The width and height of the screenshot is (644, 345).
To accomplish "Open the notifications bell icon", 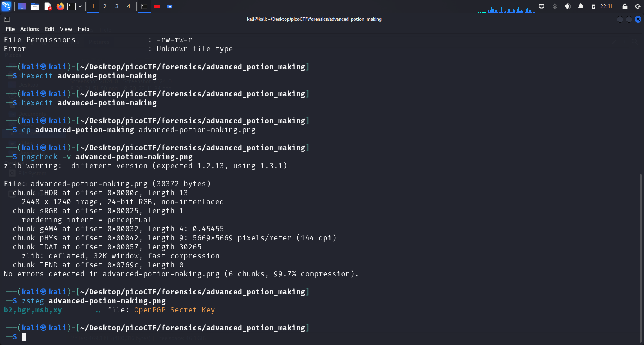I will 581,6.
